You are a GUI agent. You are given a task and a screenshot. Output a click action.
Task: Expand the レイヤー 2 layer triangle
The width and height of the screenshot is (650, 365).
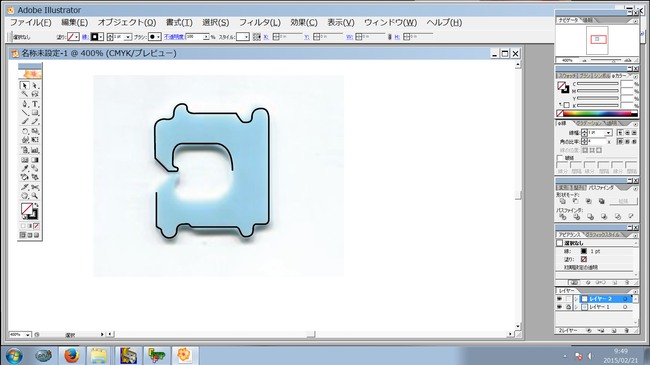point(576,299)
